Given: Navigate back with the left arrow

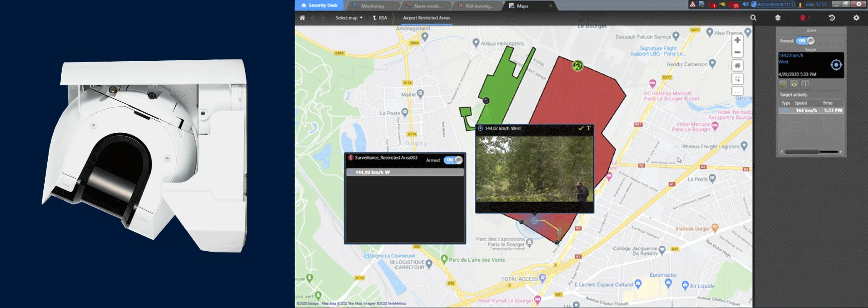Looking at the screenshot, I should click(313, 18).
